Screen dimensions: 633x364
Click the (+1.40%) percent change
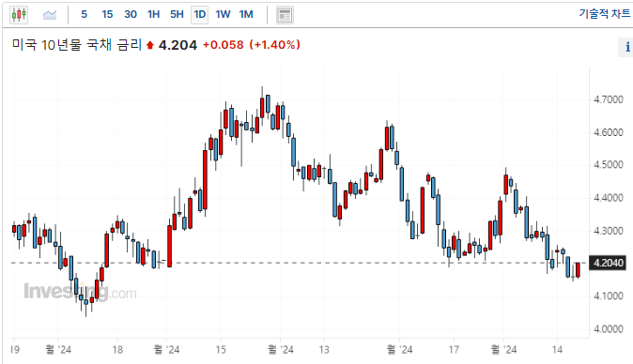click(275, 45)
